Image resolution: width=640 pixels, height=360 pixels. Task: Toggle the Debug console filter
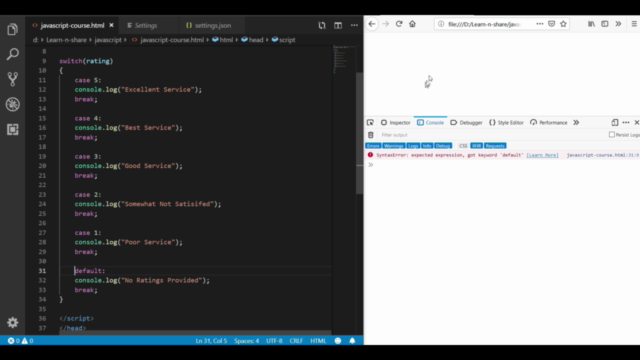443,146
